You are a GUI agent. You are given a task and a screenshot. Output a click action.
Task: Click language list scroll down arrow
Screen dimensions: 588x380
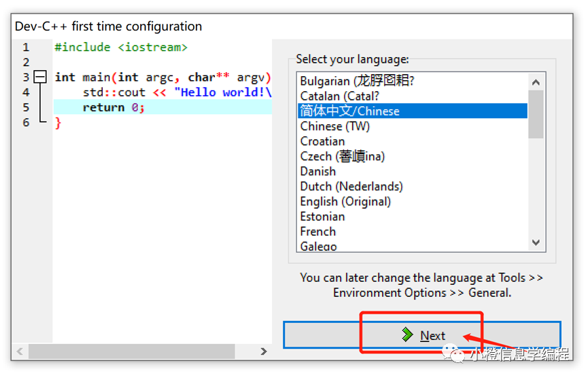click(x=536, y=242)
